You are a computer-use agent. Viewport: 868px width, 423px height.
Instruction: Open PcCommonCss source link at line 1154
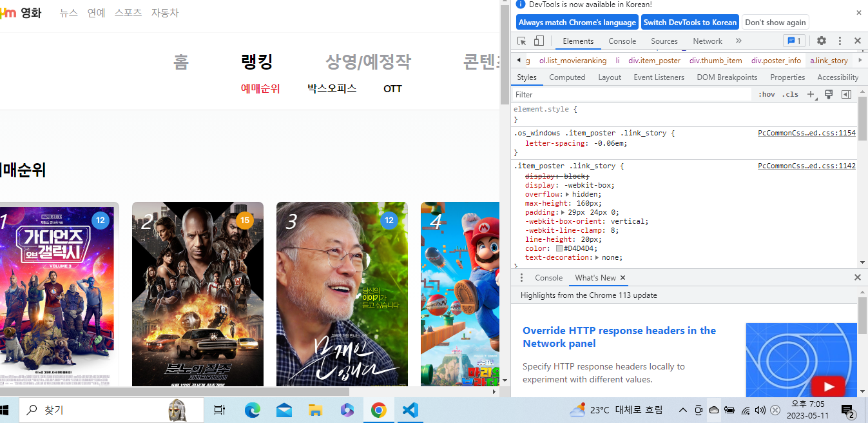[x=807, y=133]
